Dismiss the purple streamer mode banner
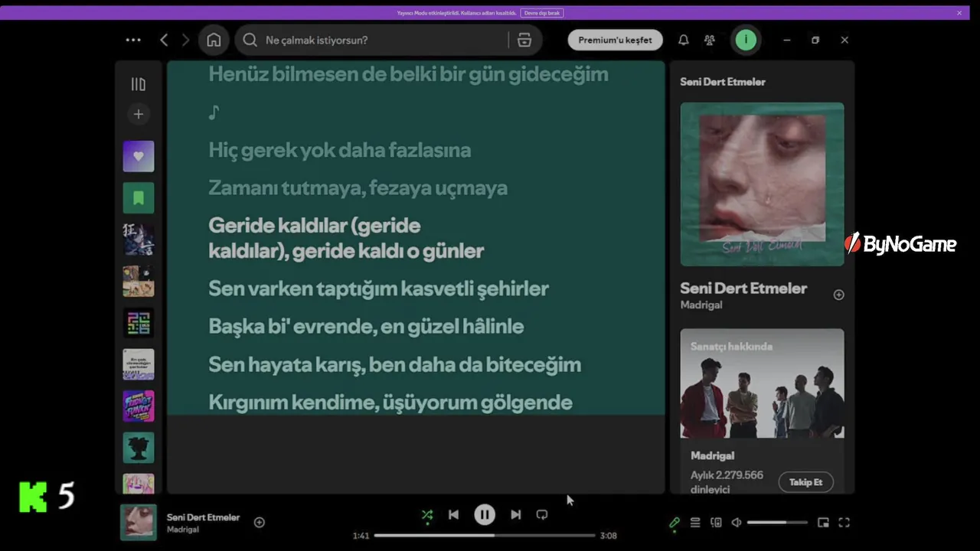980x551 pixels. click(959, 13)
